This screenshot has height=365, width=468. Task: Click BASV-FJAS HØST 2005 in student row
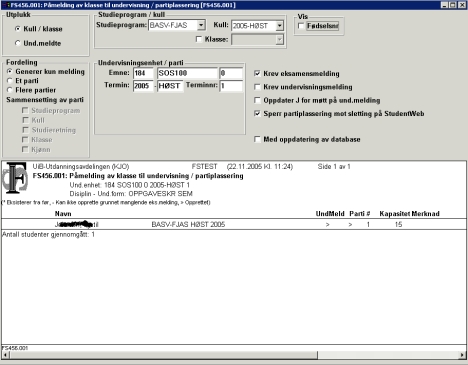[x=188, y=225]
